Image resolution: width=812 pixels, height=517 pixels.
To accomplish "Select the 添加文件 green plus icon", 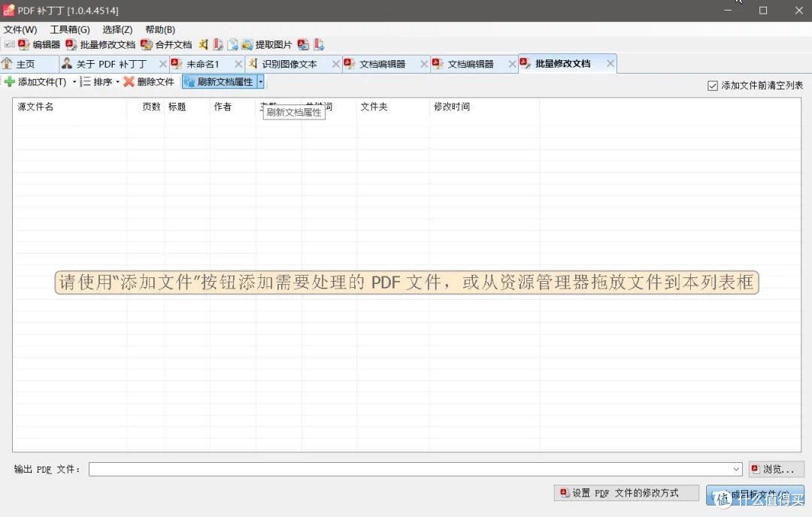I will click(10, 82).
